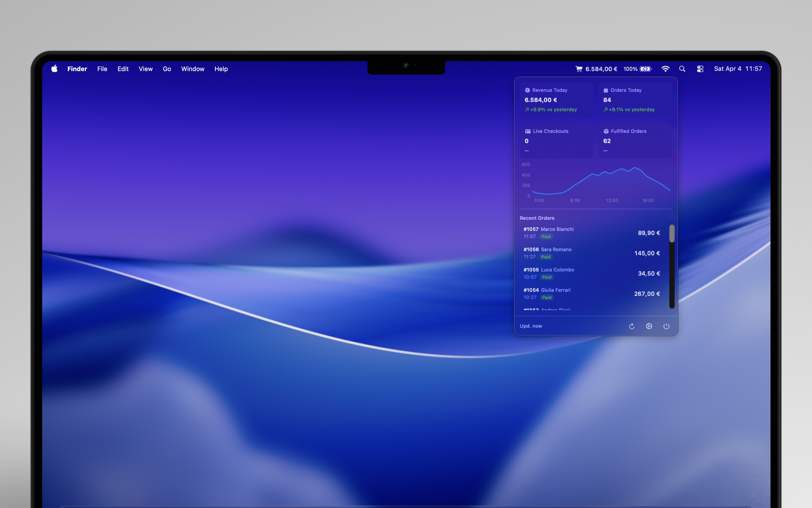This screenshot has height=508, width=812.
Task: Click the Recent Orders list scrollbar thumb
Action: (x=672, y=234)
